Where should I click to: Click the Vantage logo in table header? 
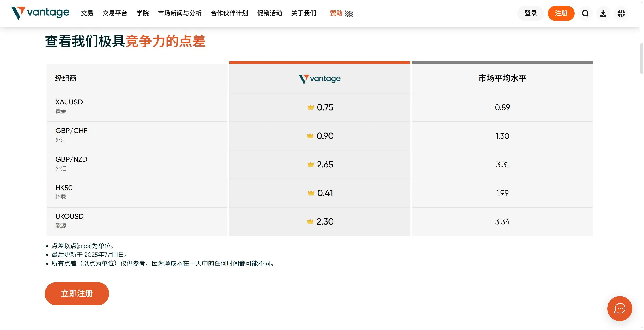coord(320,79)
